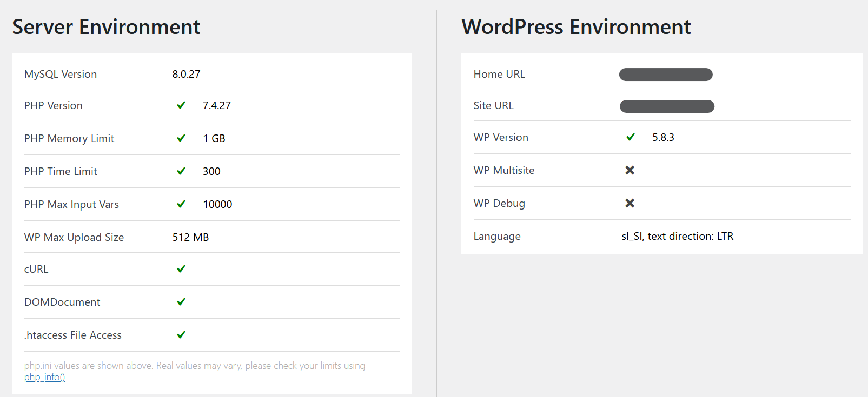This screenshot has width=868, height=397.
Task: Click the Home URL label
Action: 499,74
